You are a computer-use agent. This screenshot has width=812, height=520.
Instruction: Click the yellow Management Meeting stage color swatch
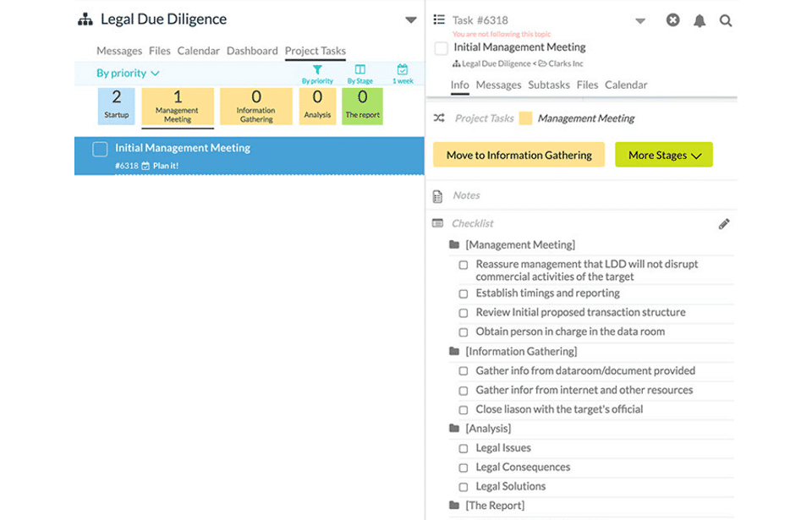[525, 118]
